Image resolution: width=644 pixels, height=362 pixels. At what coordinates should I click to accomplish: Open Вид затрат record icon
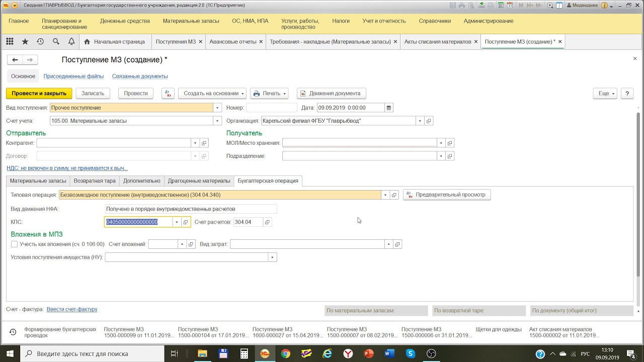[x=397, y=244]
